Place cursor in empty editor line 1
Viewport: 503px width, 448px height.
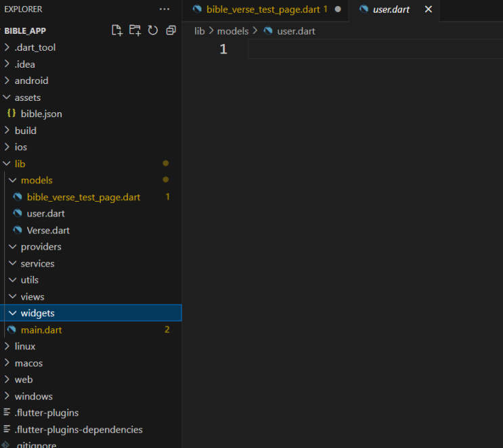tap(375, 49)
